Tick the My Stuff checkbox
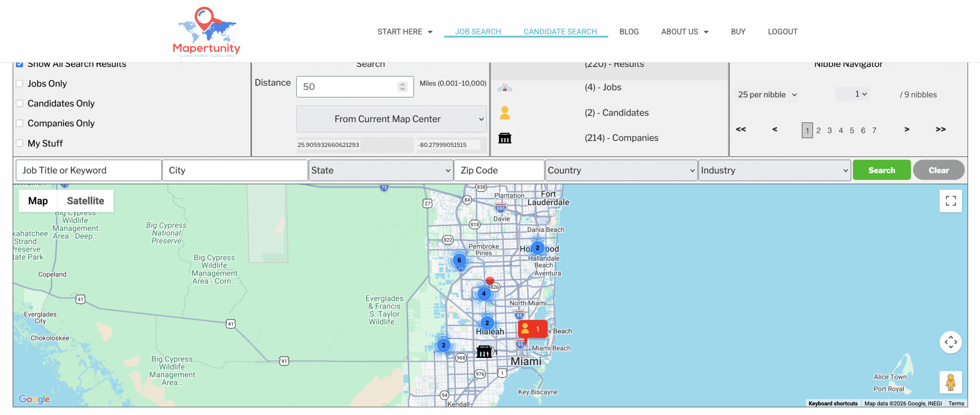This screenshot has width=980, height=415. tap(20, 144)
